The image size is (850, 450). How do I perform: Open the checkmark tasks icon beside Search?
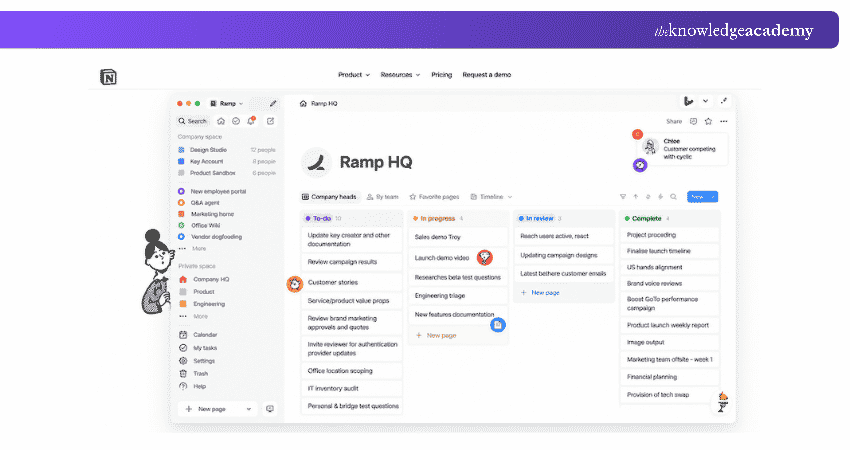[236, 121]
